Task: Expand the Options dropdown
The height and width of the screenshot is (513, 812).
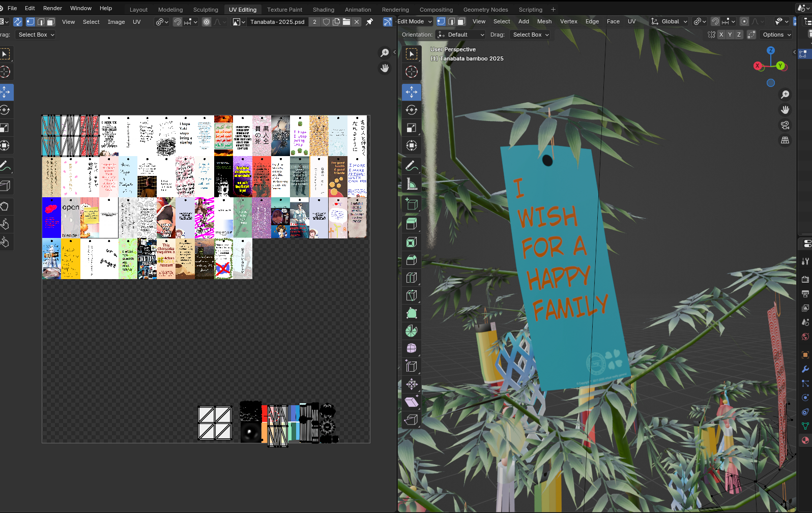Action: pos(776,35)
